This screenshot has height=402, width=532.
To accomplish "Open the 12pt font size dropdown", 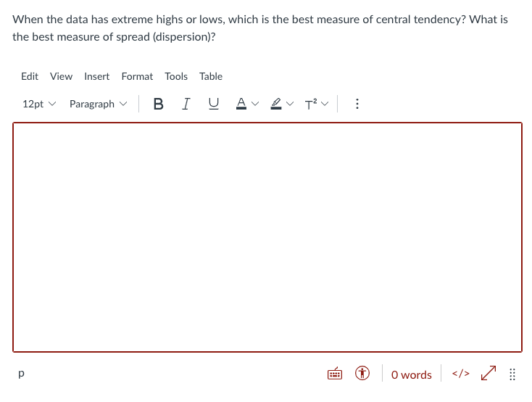I will (x=39, y=104).
